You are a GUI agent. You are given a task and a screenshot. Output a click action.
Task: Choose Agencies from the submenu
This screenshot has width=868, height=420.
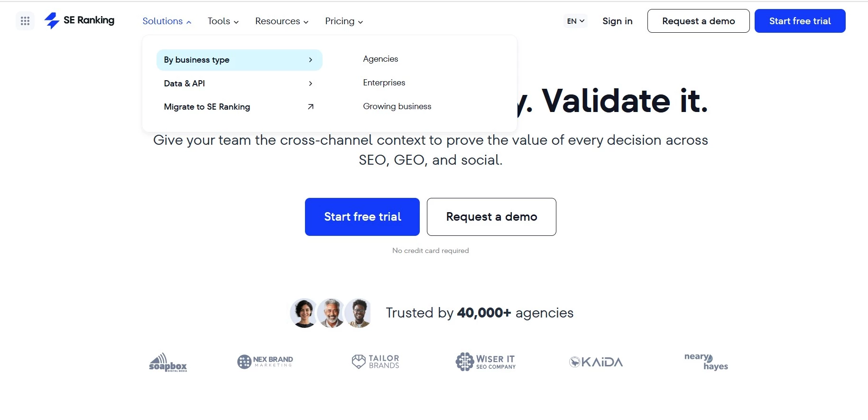380,59
